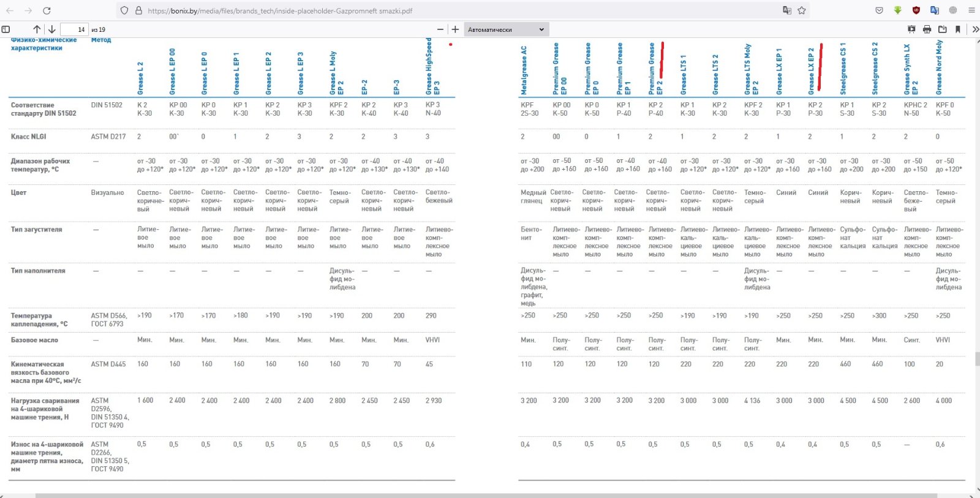Click the 'от -50 до +150' temperature cell
Viewport: 980px width, 498px height.
point(916,165)
